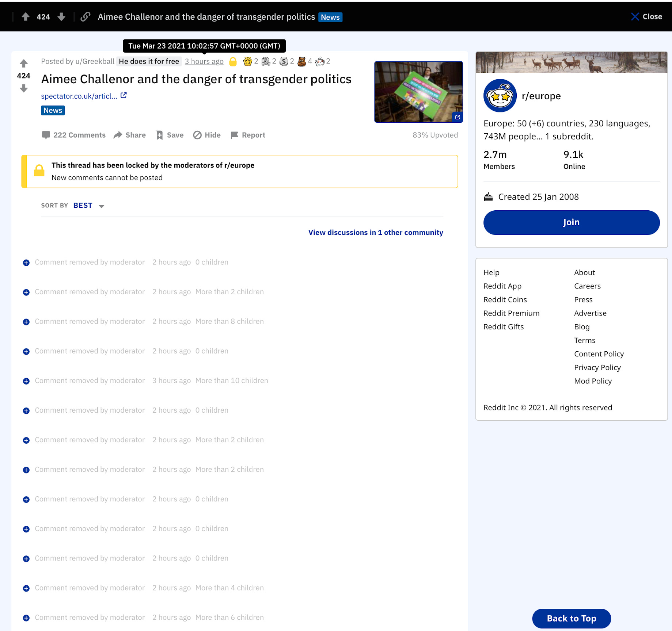Click the silver coin award icon

(284, 61)
